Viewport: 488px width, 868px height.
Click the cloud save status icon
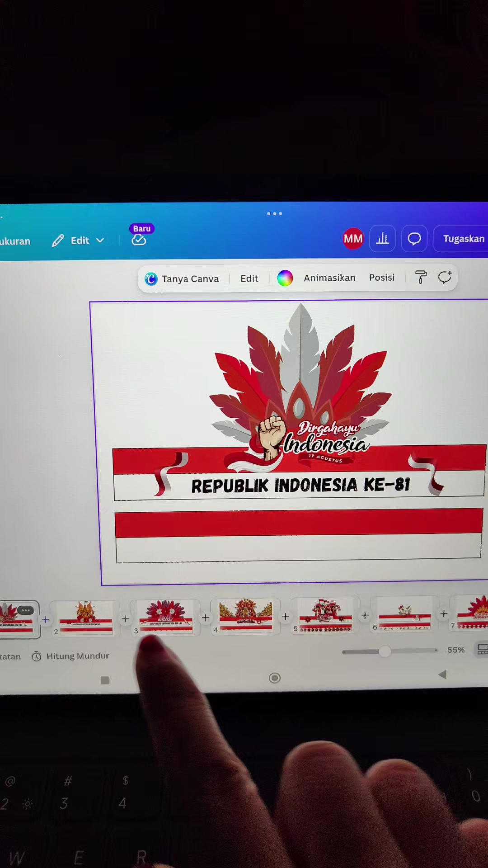(x=139, y=240)
